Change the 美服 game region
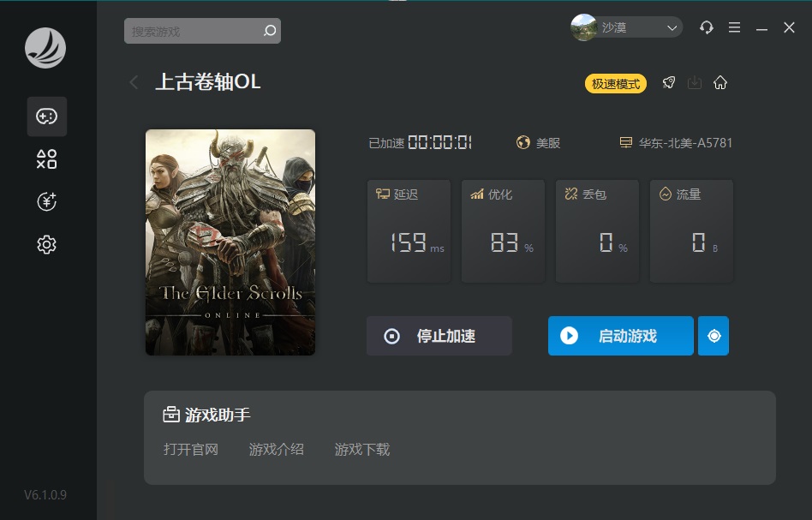The height and width of the screenshot is (520, 812). click(x=539, y=143)
